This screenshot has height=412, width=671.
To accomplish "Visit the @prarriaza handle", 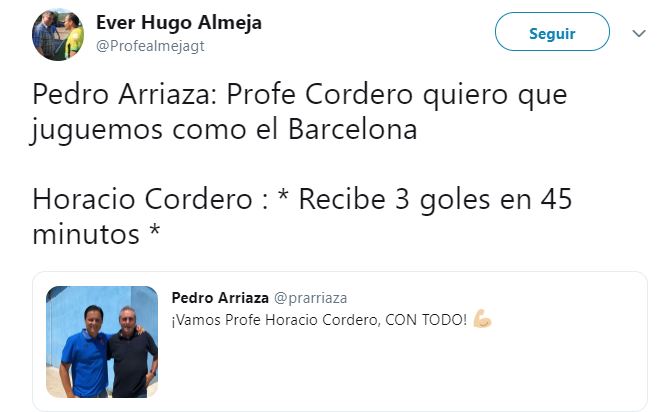I will (x=310, y=298).
